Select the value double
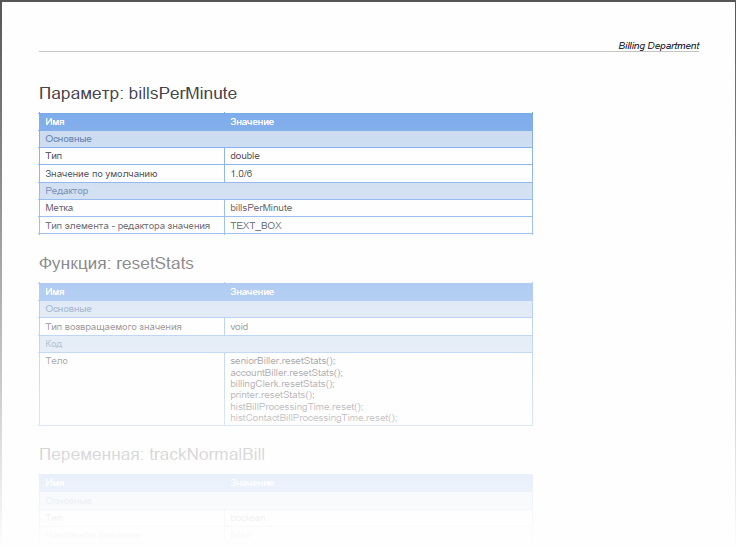Screen dimensions: 736x547 click(245, 156)
